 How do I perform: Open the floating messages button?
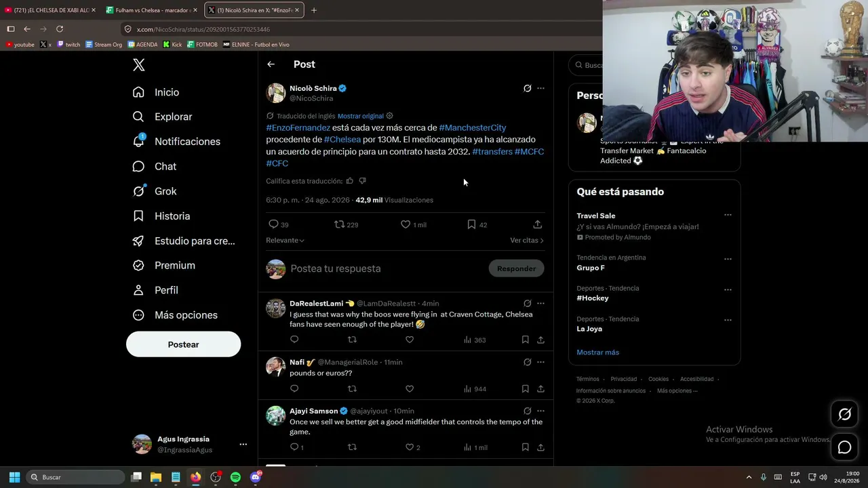(x=844, y=447)
